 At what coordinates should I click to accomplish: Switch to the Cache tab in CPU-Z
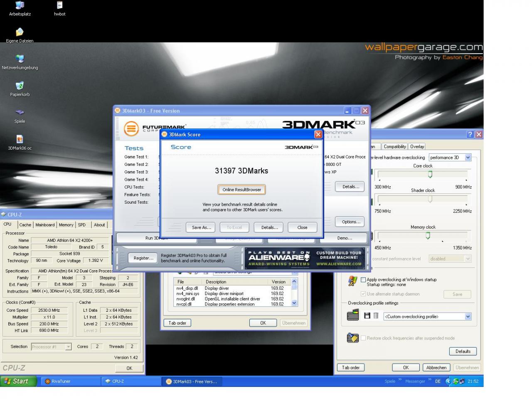point(25,225)
